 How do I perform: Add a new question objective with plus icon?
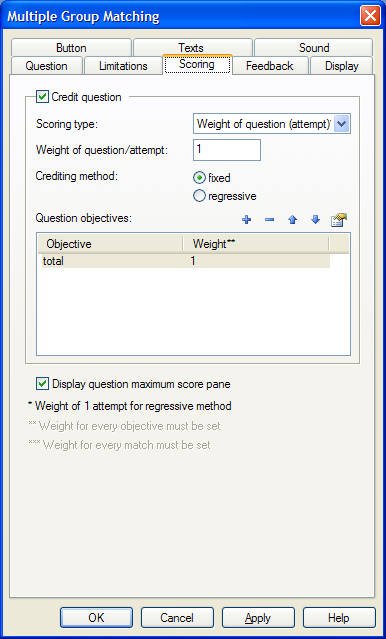[x=246, y=220]
